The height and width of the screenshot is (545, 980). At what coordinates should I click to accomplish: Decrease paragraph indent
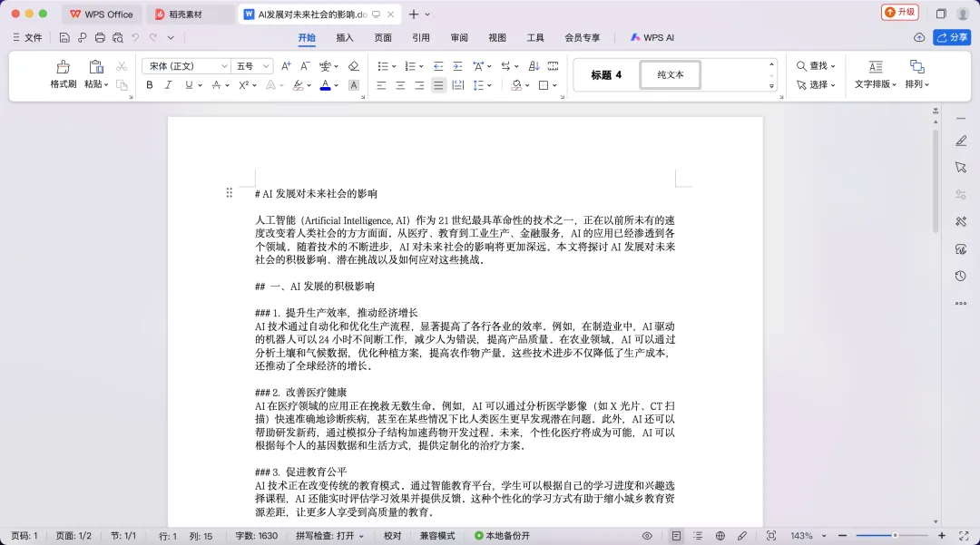pyautogui.click(x=438, y=66)
